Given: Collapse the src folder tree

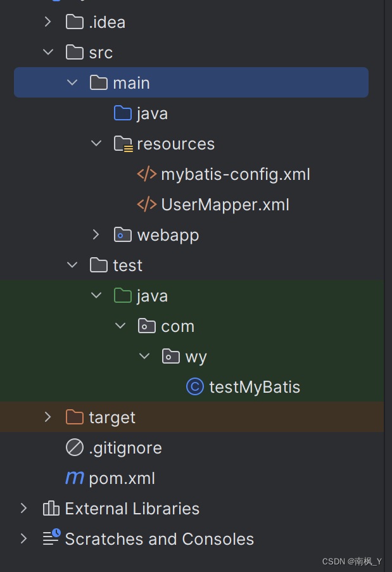Looking at the screenshot, I should point(47,53).
